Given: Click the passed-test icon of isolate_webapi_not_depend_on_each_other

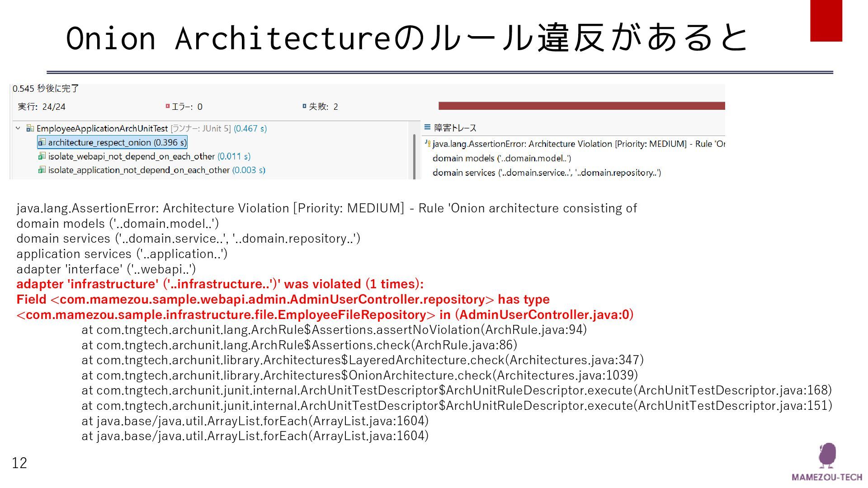Looking at the screenshot, I should tap(42, 156).
